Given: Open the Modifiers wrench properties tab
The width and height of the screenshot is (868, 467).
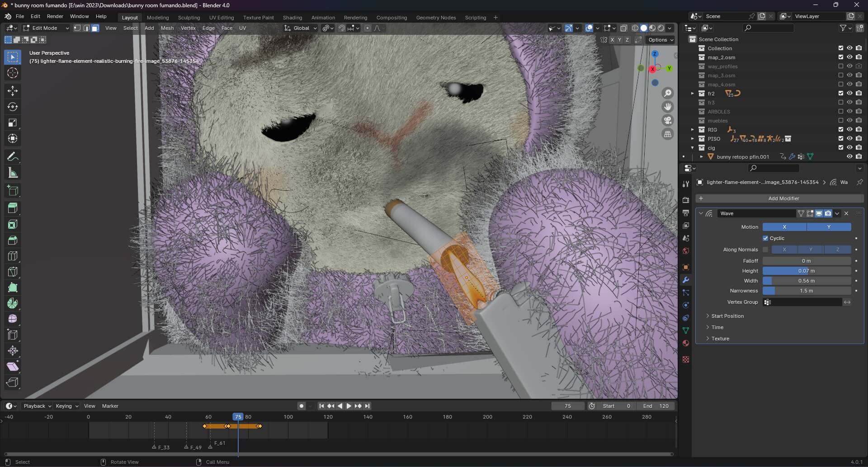Looking at the screenshot, I should click(686, 280).
